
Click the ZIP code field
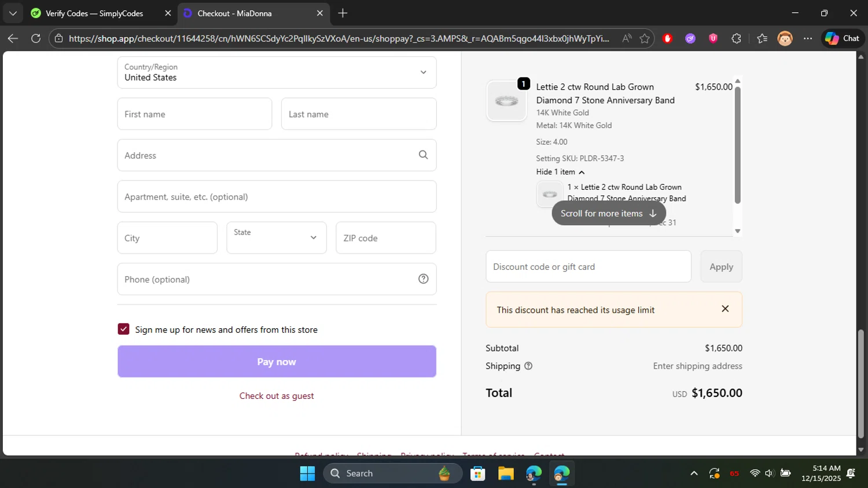point(386,238)
